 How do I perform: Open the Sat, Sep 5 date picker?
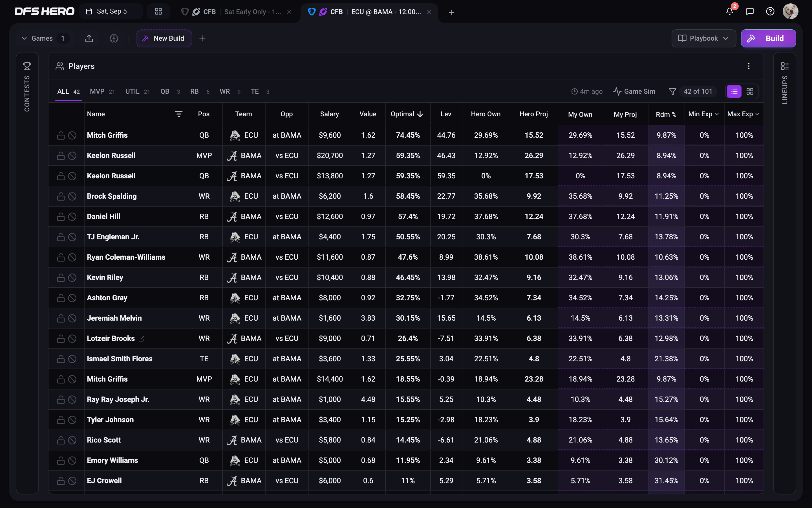[111, 11]
